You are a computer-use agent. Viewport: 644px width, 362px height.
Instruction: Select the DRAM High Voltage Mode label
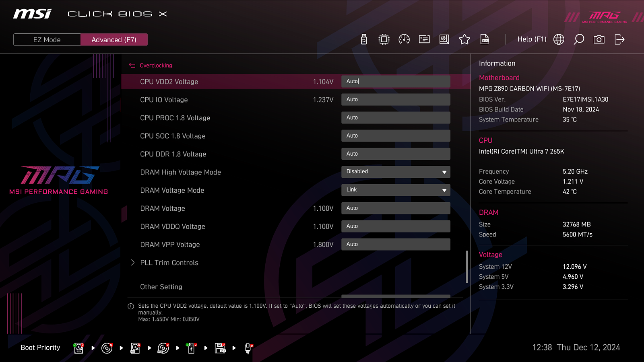coord(180,172)
